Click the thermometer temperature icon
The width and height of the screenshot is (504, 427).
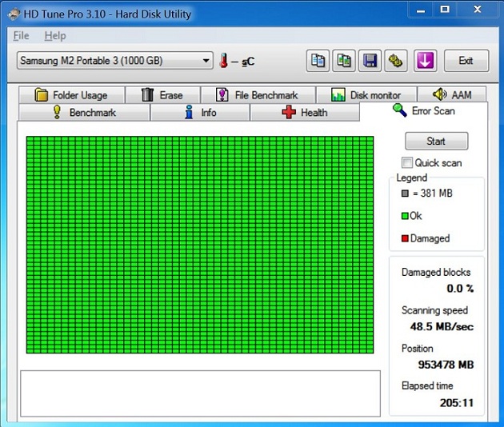(x=225, y=61)
